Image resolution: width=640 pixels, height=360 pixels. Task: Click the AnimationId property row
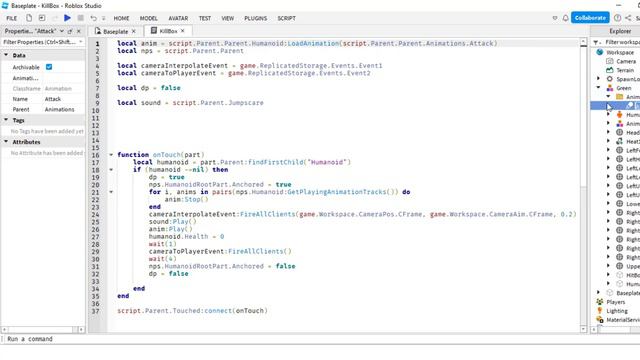click(42, 78)
